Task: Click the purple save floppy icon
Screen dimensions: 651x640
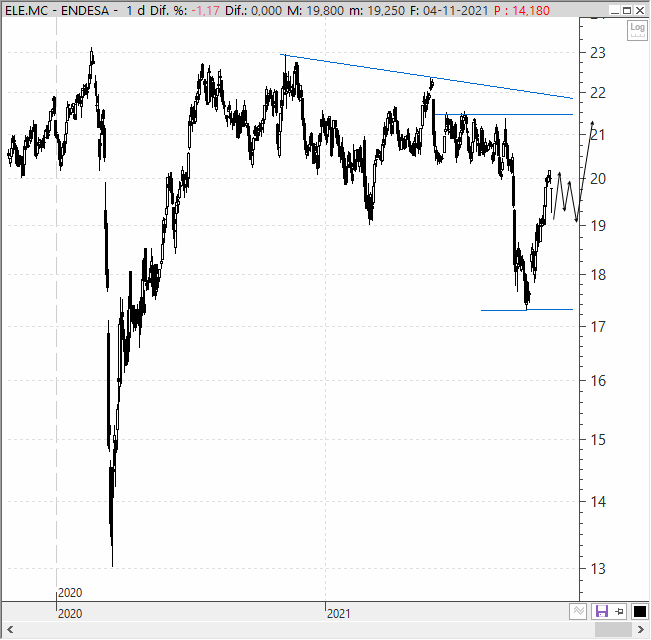Action: (x=601, y=611)
